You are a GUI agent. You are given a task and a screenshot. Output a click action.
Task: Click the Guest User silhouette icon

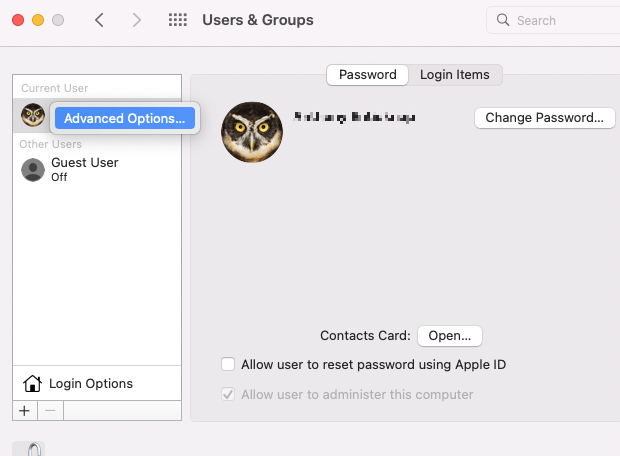pyautogui.click(x=33, y=170)
